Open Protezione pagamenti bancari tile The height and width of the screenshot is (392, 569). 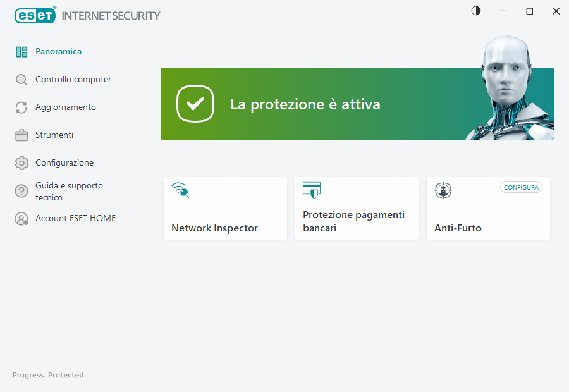[x=357, y=209]
